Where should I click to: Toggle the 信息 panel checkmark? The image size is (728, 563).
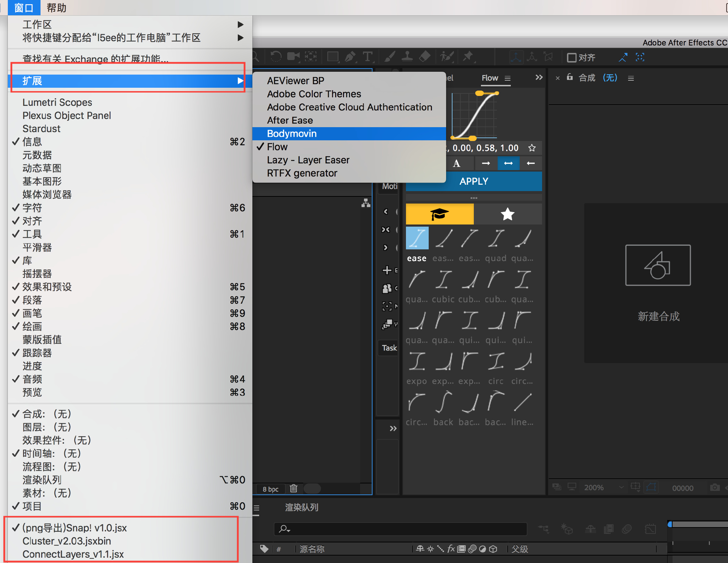click(32, 142)
